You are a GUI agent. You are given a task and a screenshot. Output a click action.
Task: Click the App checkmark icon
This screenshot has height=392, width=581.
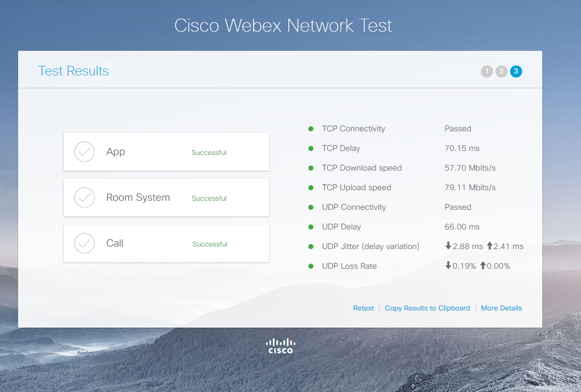tap(85, 152)
